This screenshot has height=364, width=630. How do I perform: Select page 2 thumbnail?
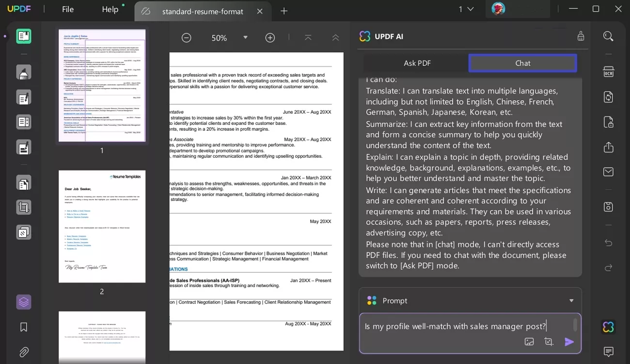coord(102,227)
